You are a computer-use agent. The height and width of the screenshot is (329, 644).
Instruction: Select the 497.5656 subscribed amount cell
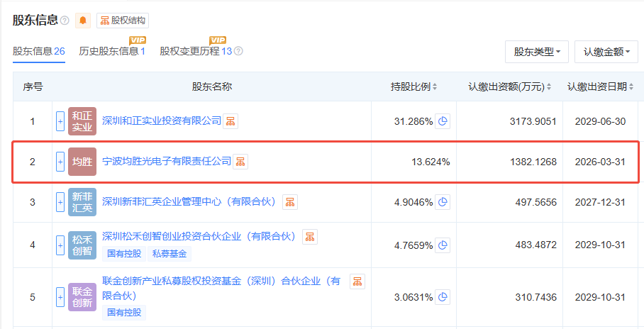pos(536,203)
